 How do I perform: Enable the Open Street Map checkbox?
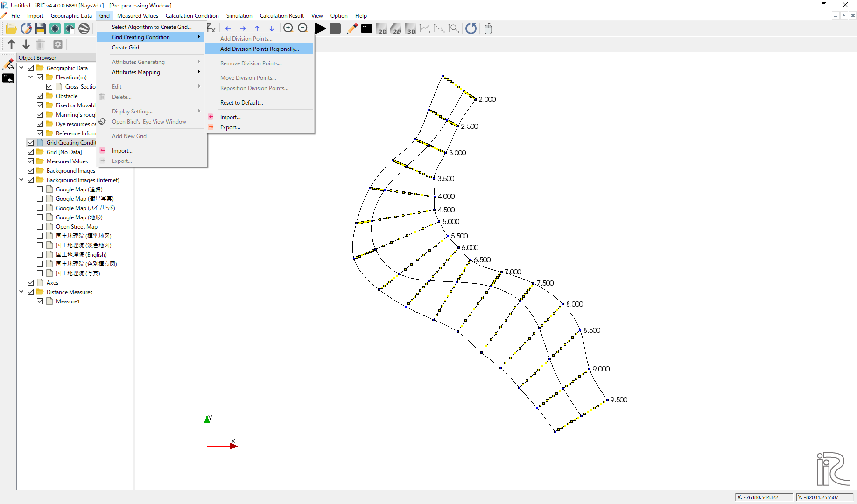click(40, 227)
